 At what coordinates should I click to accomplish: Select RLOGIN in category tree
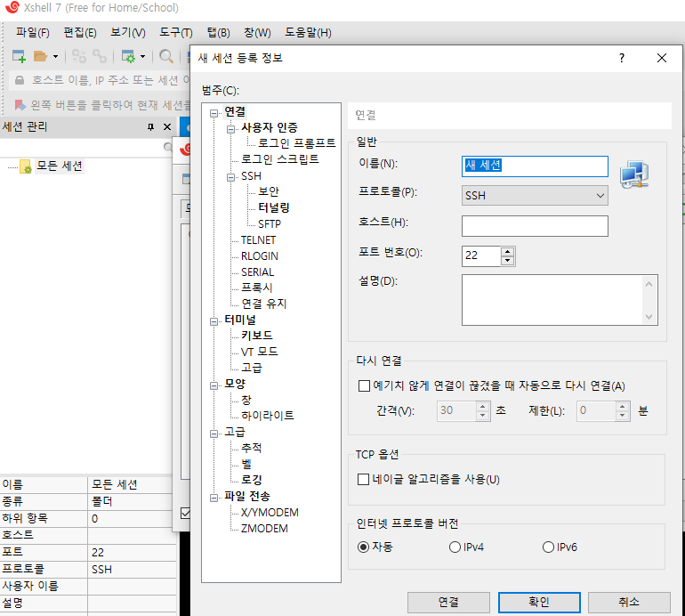260,256
